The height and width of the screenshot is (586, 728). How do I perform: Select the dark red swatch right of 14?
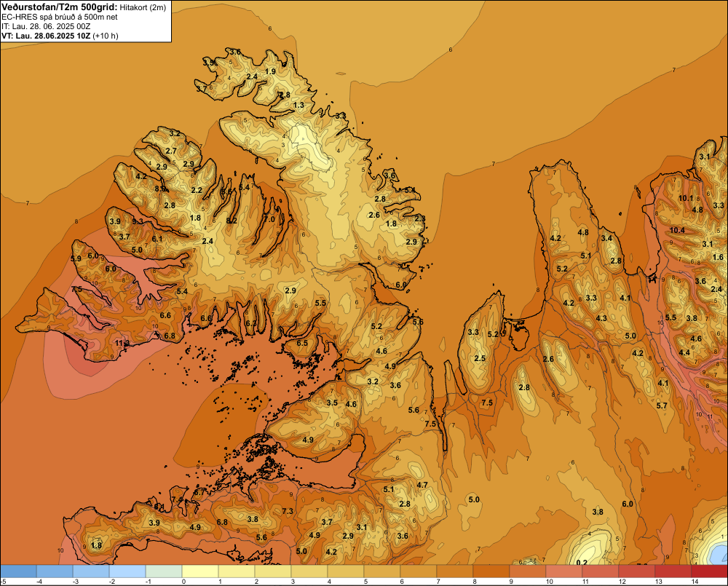[709, 571]
